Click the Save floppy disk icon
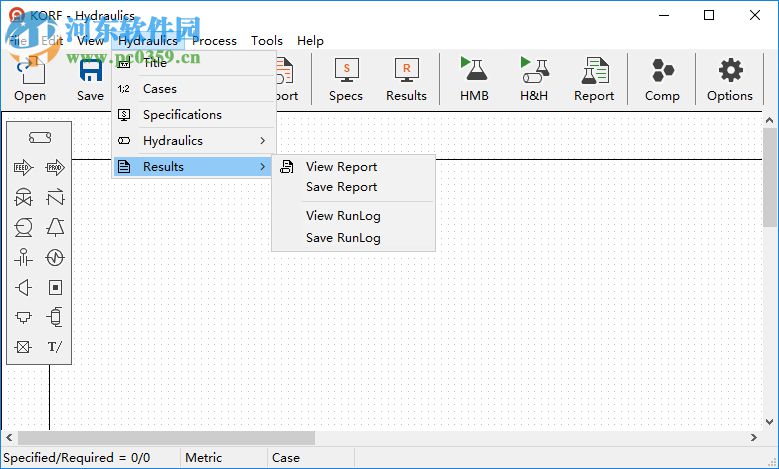779x469 pixels. [x=90, y=71]
